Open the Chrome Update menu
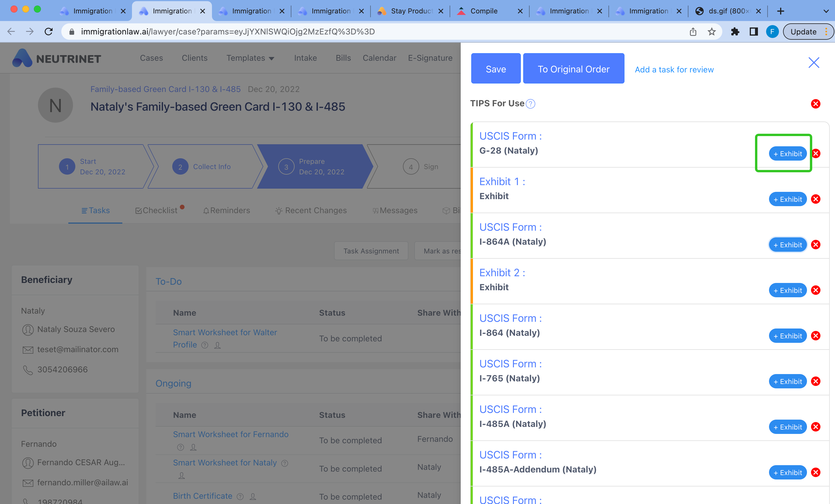The height and width of the screenshot is (504, 835). (x=808, y=32)
